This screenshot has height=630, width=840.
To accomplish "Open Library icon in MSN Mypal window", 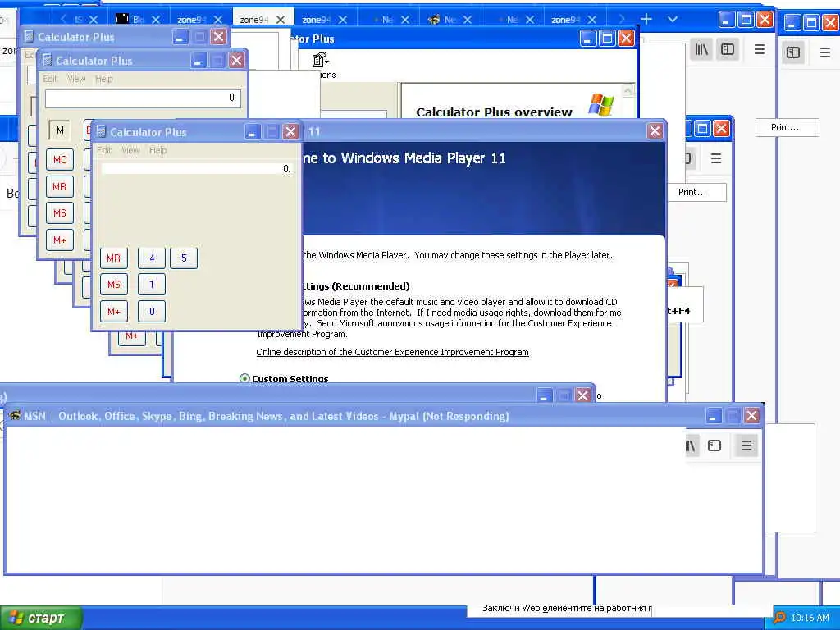I will [x=691, y=445].
